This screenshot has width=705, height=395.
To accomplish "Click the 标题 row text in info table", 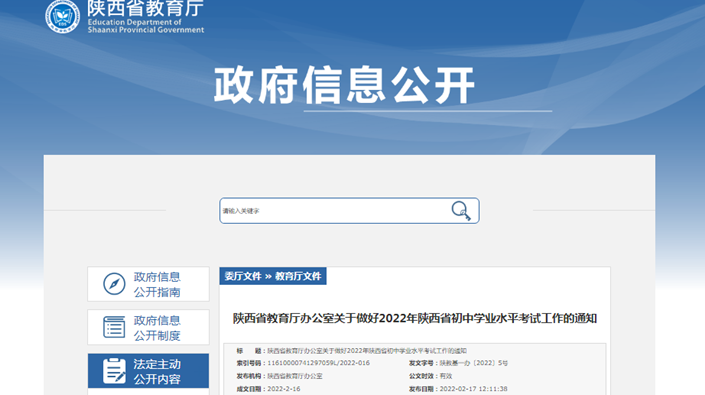I will point(367,351).
